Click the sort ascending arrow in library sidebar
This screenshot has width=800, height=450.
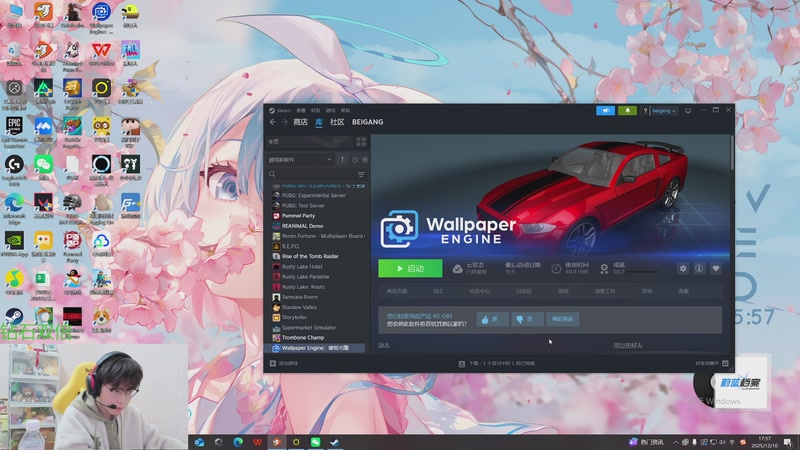click(342, 160)
